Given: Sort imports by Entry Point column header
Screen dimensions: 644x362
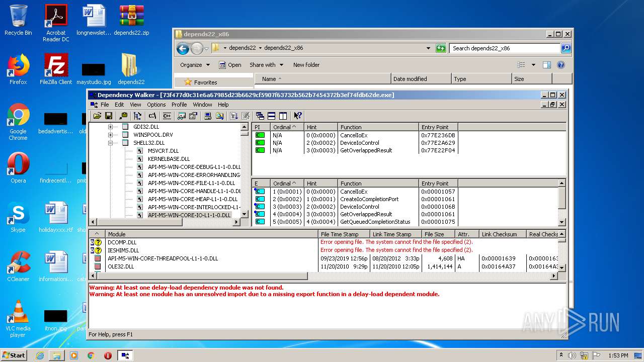Looking at the screenshot, I should (439, 127).
